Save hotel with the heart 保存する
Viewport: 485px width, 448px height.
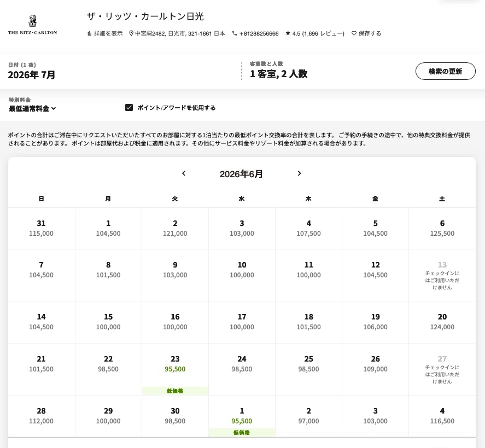(366, 33)
